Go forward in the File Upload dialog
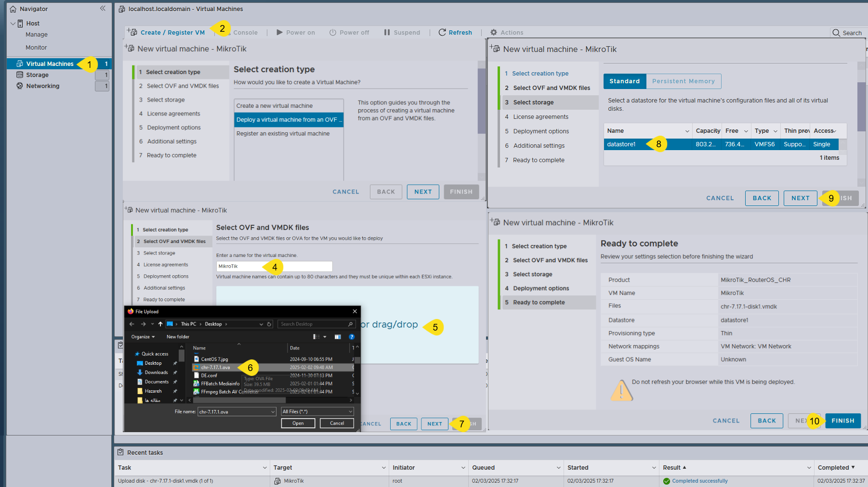The height and width of the screenshot is (487, 868). click(x=143, y=324)
